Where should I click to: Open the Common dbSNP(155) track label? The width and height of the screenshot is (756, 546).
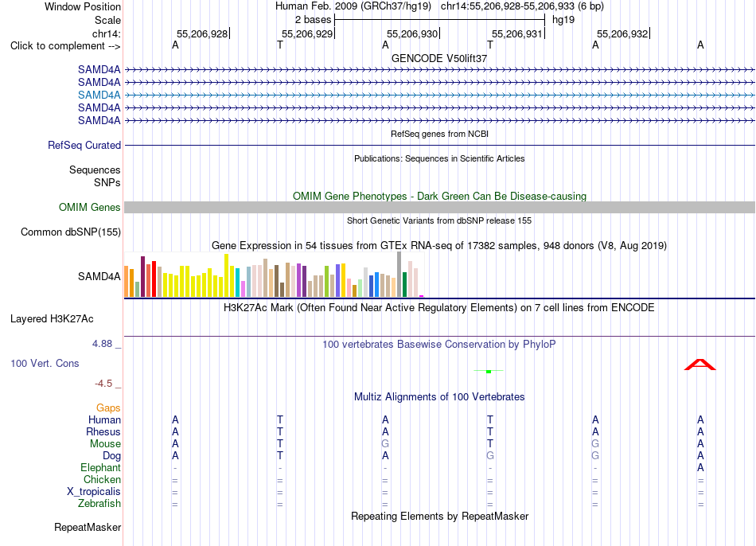(x=71, y=232)
